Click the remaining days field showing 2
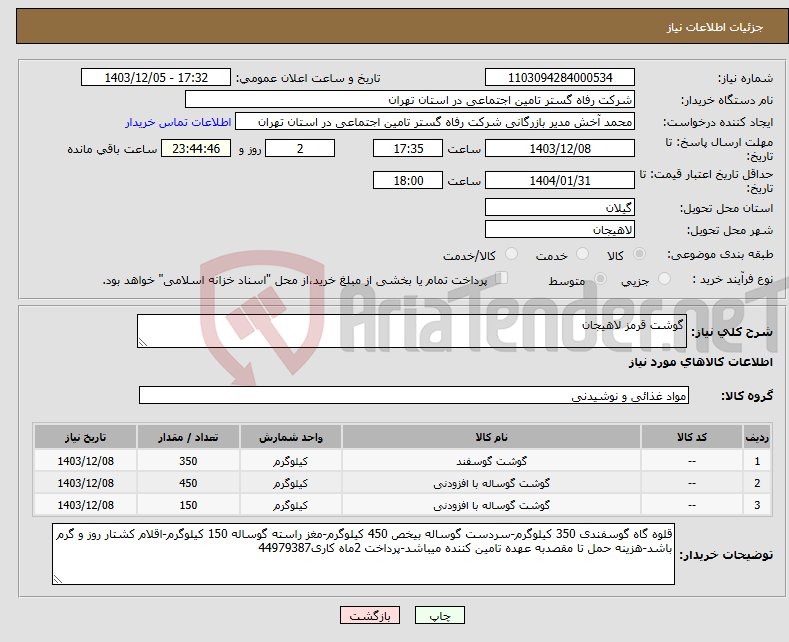This screenshot has height=642, width=789. 300,148
